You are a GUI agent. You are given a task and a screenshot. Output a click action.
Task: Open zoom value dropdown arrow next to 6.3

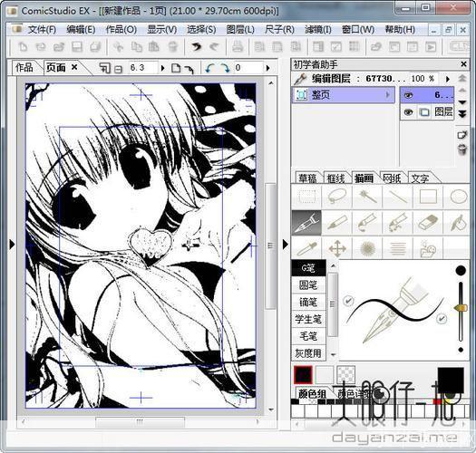162,68
